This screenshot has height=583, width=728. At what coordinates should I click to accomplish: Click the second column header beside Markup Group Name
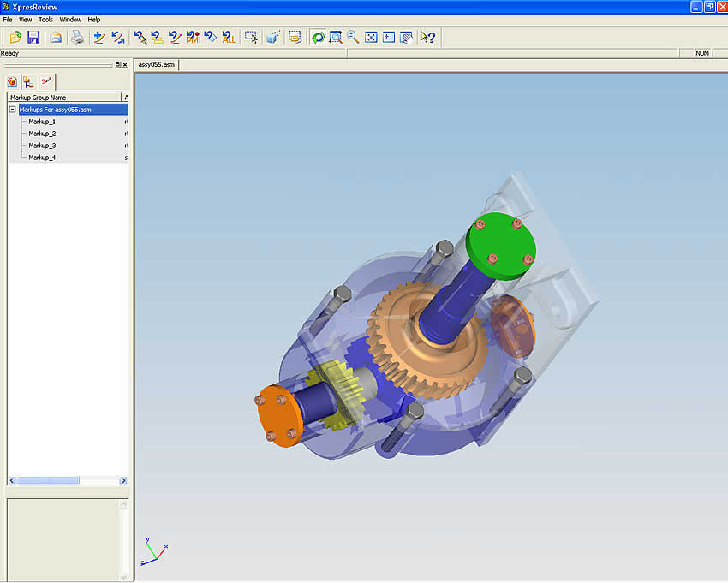click(125, 98)
